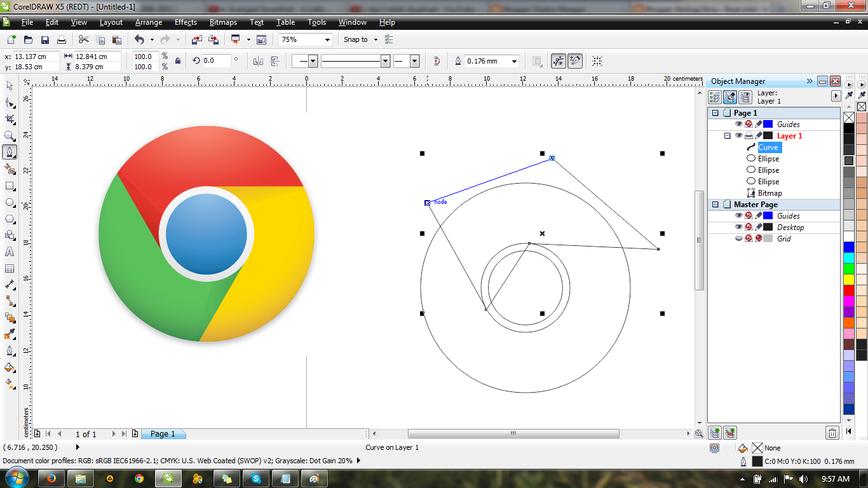
Task: Select the Curve object in Layer 1
Action: (768, 147)
